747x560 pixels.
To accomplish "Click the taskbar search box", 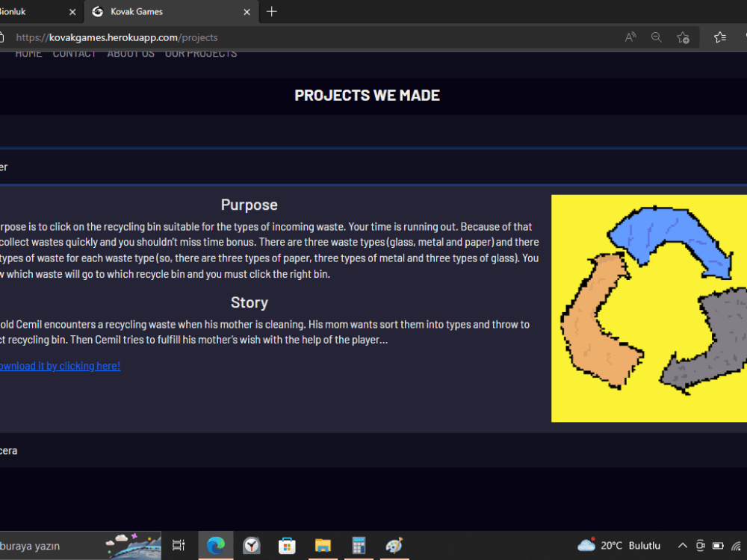I will 80,546.
